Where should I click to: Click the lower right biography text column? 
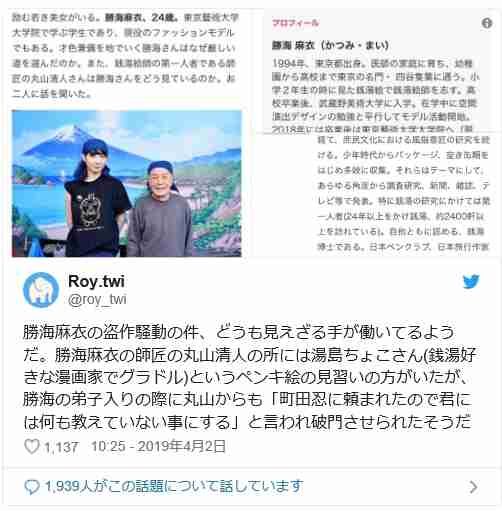click(403, 193)
